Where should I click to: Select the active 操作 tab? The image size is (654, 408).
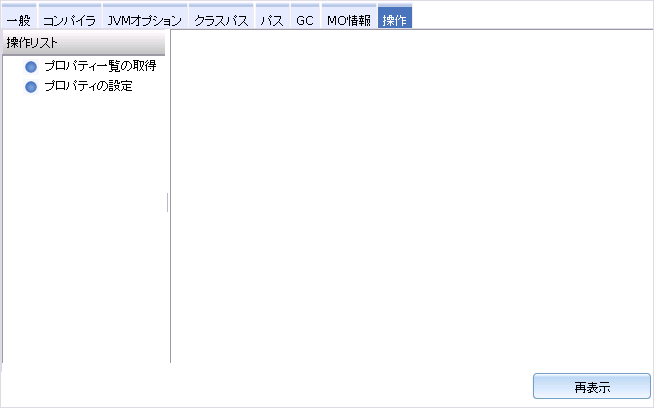pos(394,20)
